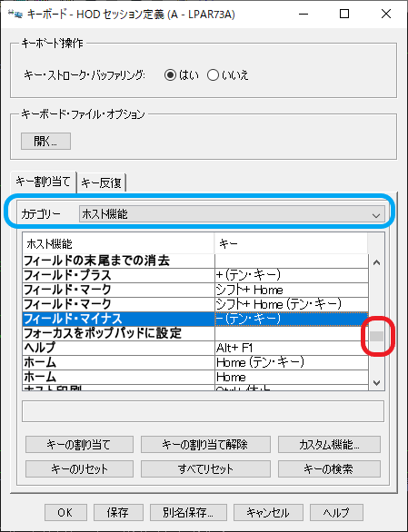Click the list scrollbar thumb
The height and width of the screenshot is (532, 408).
377,336
